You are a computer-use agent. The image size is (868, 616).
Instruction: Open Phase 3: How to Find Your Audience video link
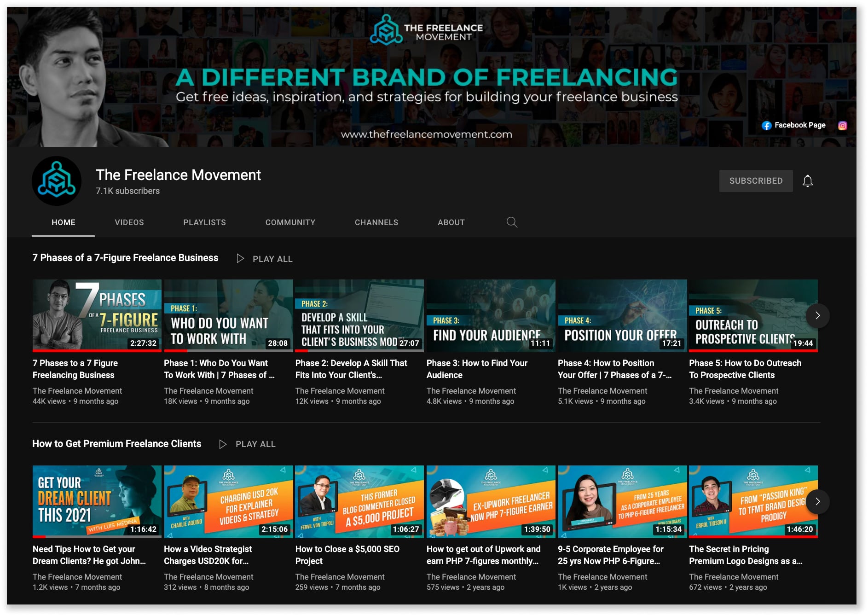[x=477, y=369]
